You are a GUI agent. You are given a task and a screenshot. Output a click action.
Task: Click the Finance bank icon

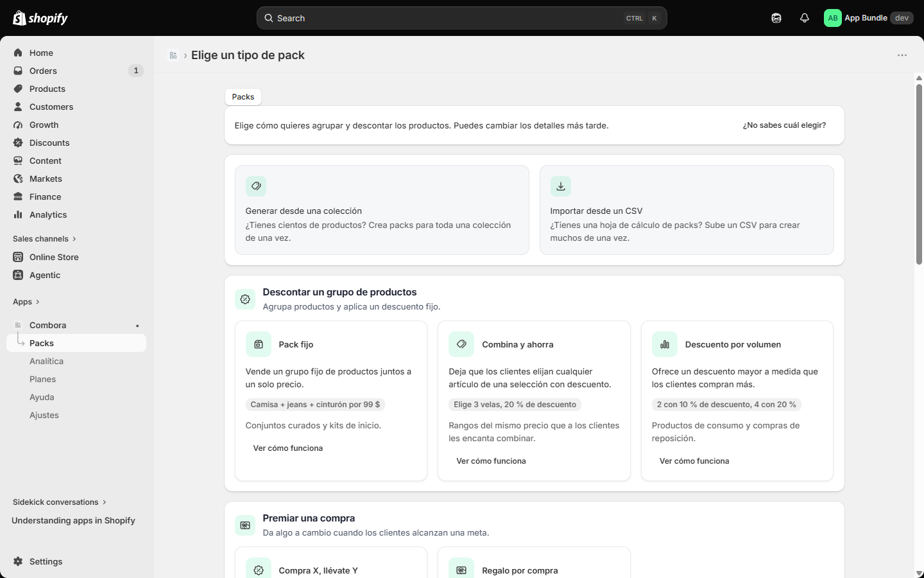(x=18, y=197)
